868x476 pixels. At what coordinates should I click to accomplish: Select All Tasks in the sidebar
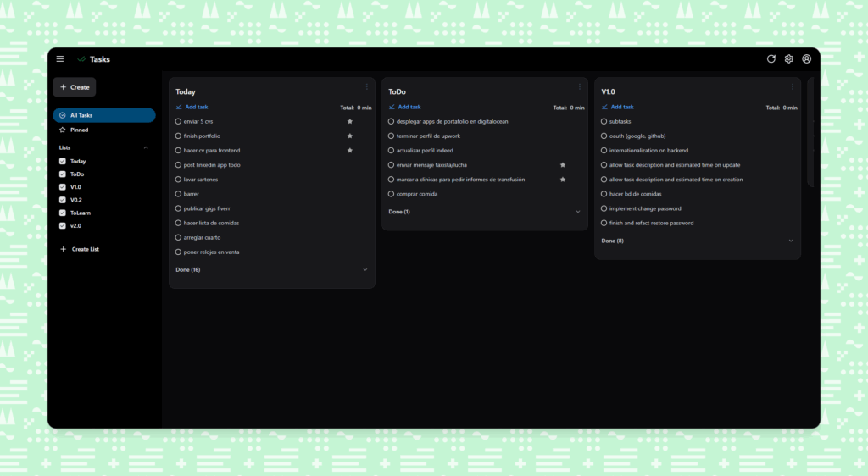tap(103, 115)
